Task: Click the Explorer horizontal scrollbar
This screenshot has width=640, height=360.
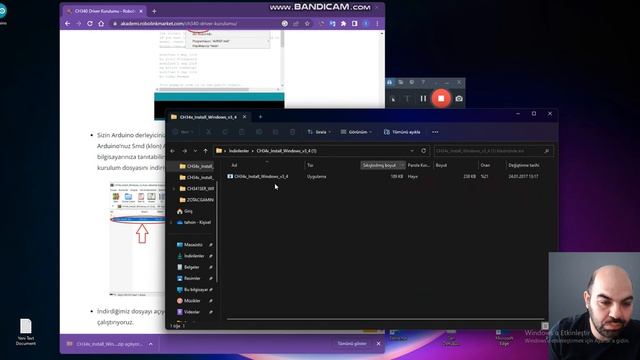Action: point(385,319)
